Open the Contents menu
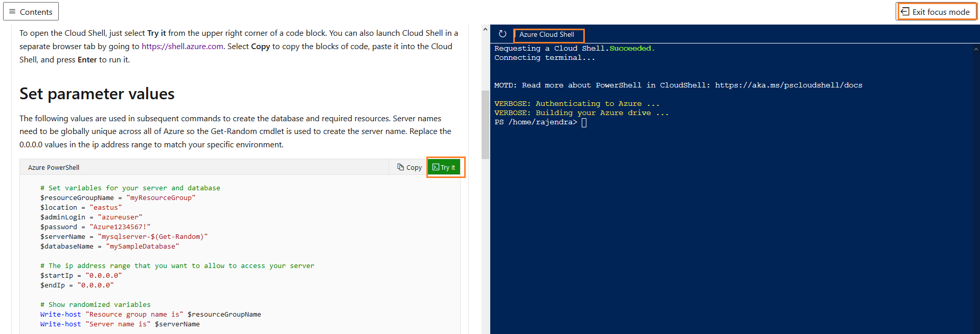The width and height of the screenshot is (980, 334). point(31,11)
